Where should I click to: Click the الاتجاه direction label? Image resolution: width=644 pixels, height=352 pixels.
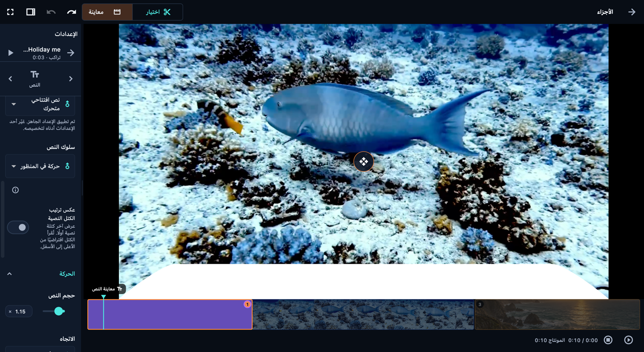click(67, 339)
